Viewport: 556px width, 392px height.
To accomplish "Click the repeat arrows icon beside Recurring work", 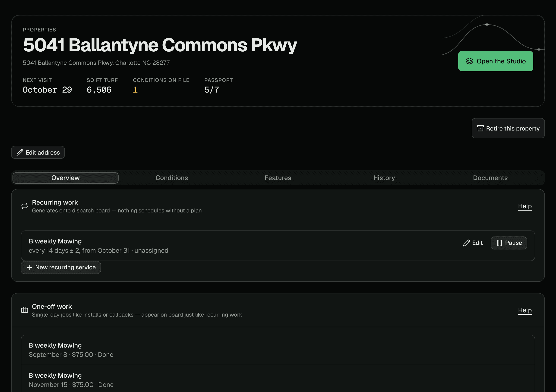I will [x=25, y=206].
